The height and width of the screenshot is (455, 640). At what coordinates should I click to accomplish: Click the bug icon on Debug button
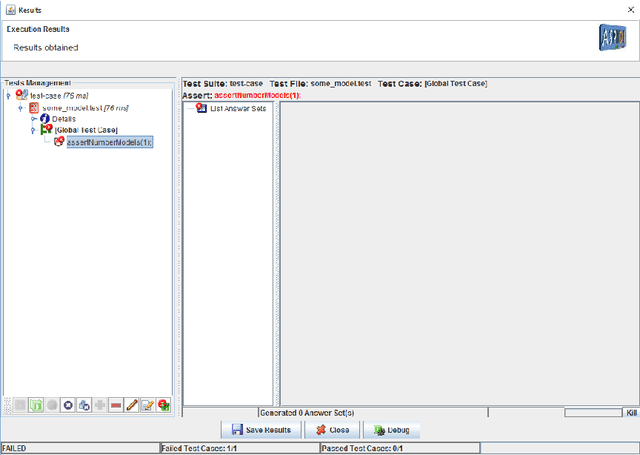tap(379, 430)
